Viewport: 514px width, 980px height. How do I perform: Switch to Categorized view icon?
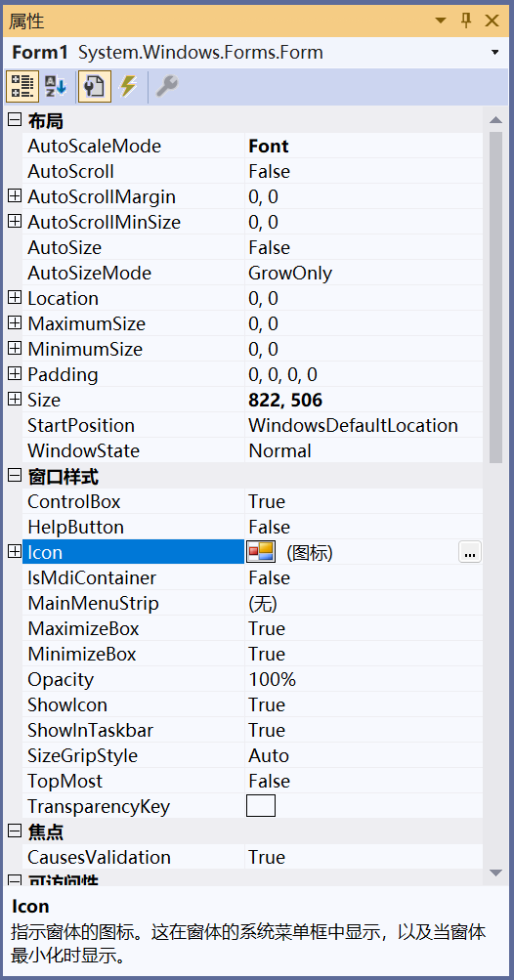point(21,86)
